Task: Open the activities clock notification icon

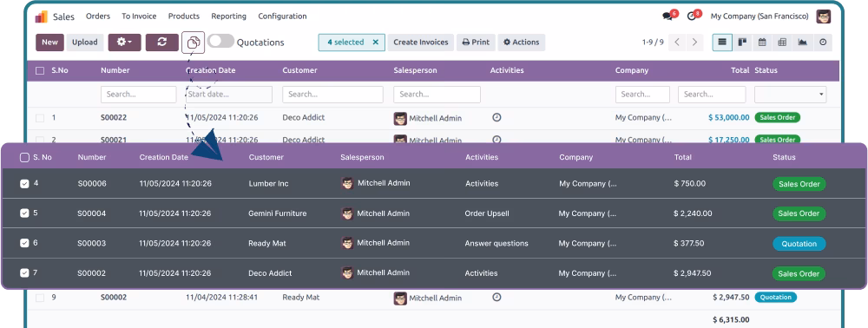Action: click(x=692, y=16)
